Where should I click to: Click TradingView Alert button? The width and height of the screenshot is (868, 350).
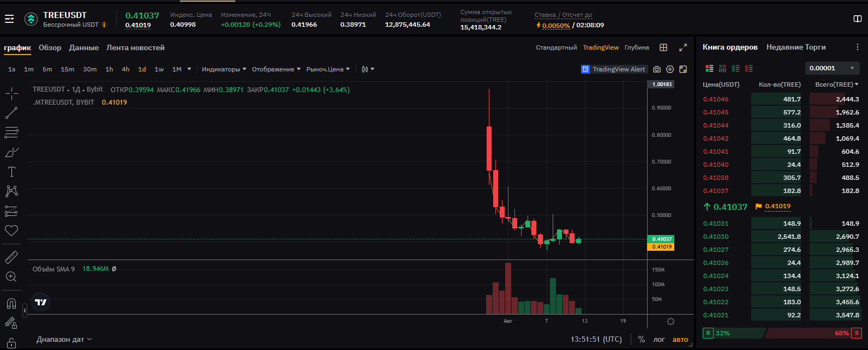pos(614,69)
